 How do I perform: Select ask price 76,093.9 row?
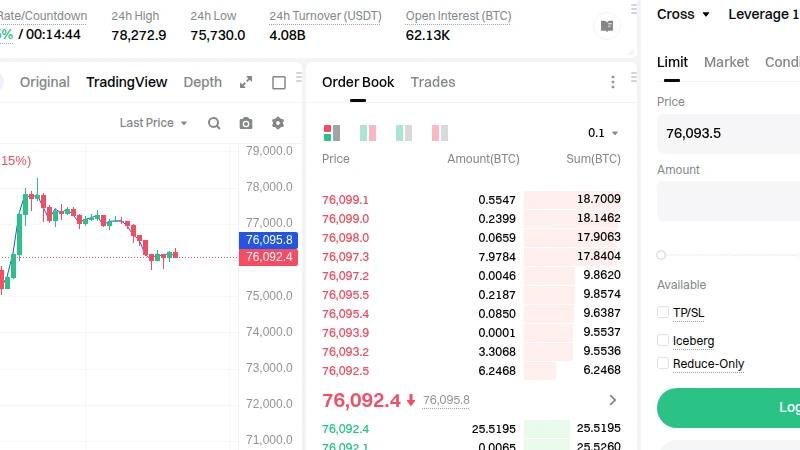pyautogui.click(x=471, y=333)
